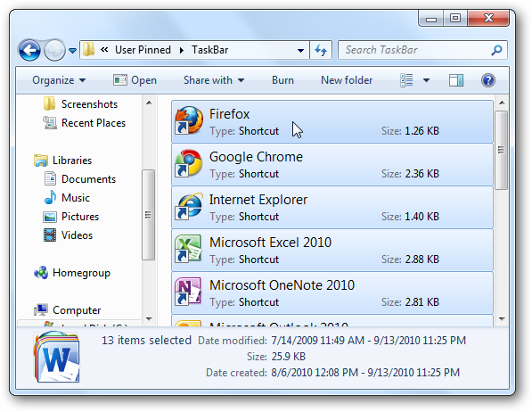The height and width of the screenshot is (412, 532).
Task: Select the Microsoft Excel 2010 name
Action: click(x=270, y=243)
